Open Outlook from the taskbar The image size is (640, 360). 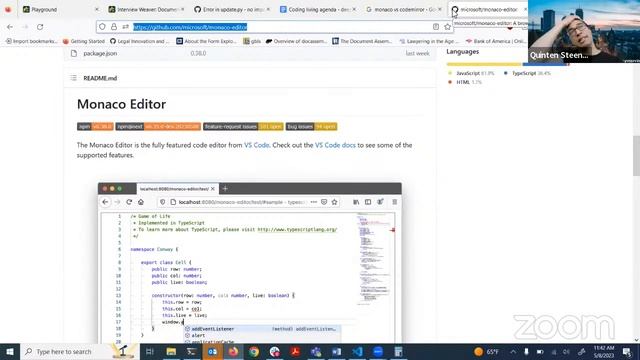point(212,351)
